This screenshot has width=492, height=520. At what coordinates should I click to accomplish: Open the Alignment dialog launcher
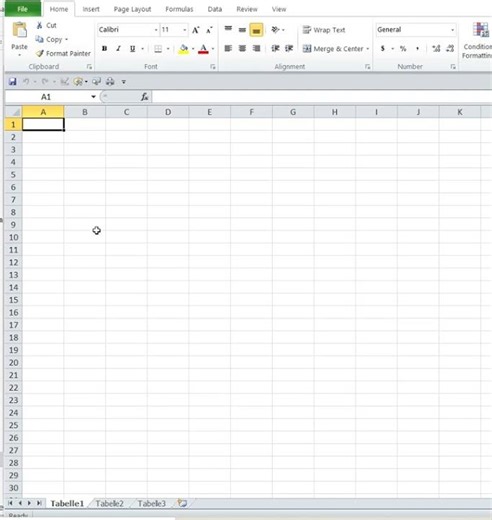pyautogui.click(x=367, y=67)
